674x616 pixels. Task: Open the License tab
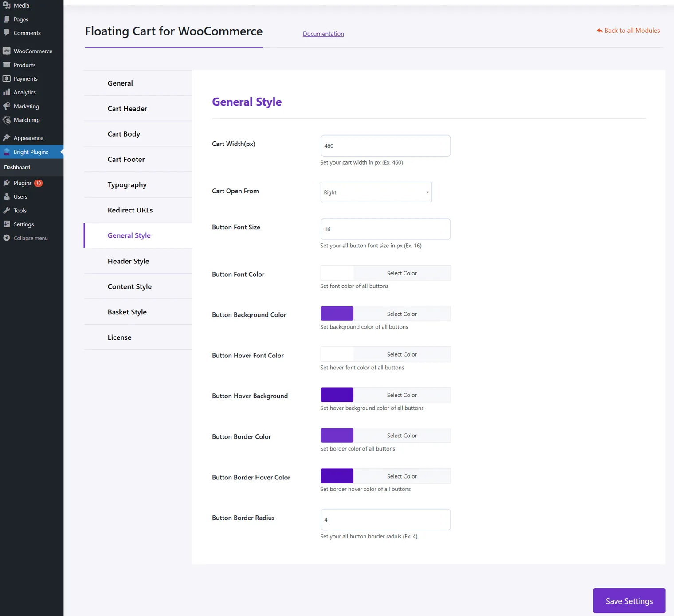click(138, 337)
